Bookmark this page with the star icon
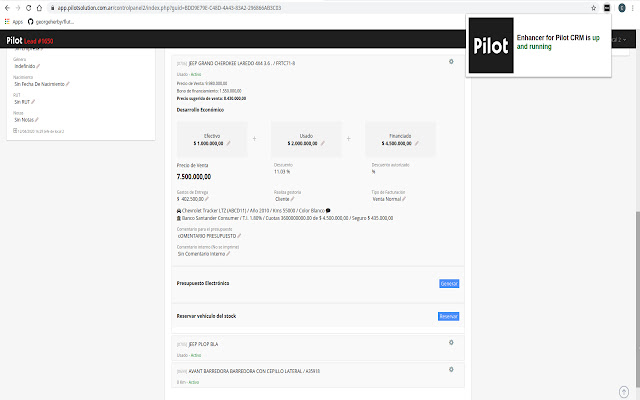This screenshot has height=400, width=640. click(x=593, y=8)
